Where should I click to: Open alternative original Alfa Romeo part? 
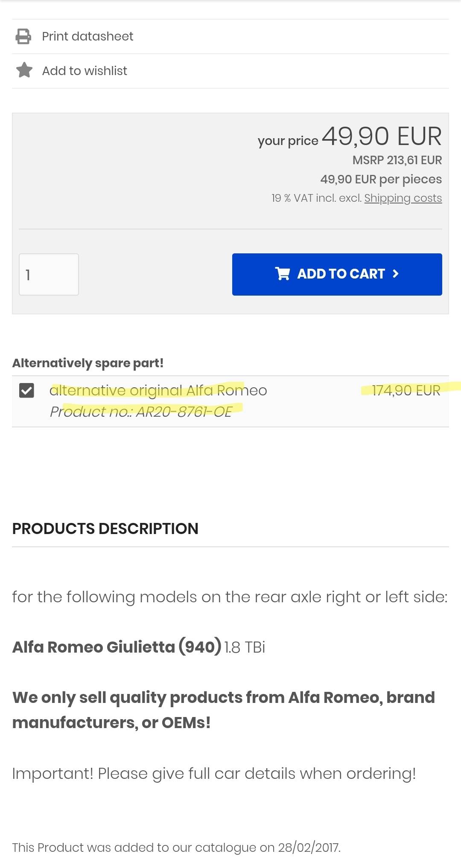(x=158, y=390)
